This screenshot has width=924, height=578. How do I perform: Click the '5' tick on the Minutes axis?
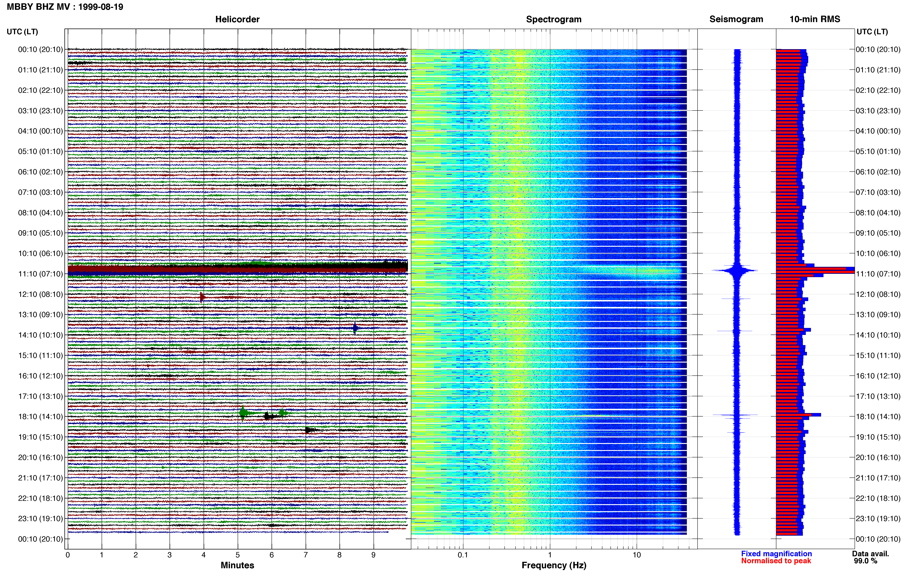238,555
